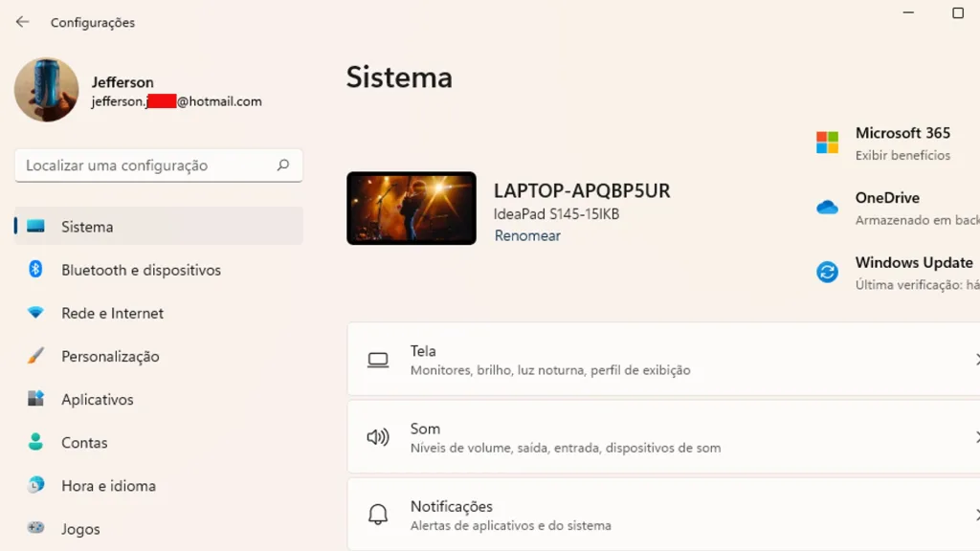Click the Som speaker icon
Image resolution: width=980 pixels, height=551 pixels.
pos(378,436)
